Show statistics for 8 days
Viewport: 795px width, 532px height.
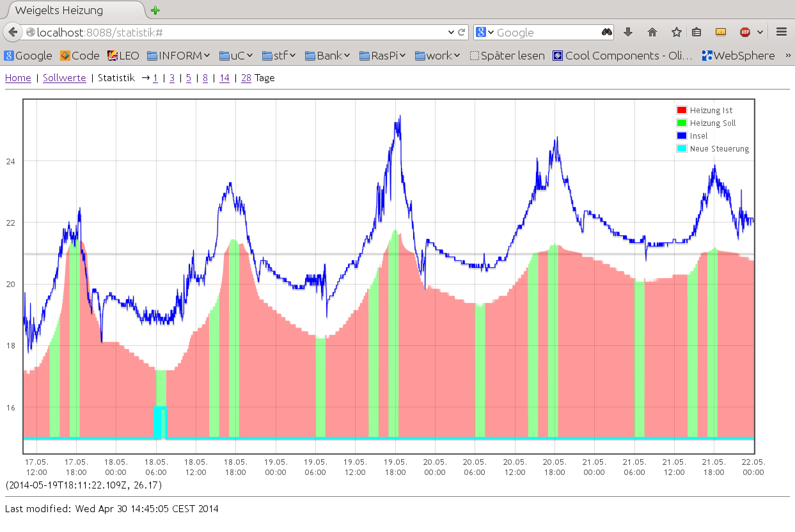point(205,78)
